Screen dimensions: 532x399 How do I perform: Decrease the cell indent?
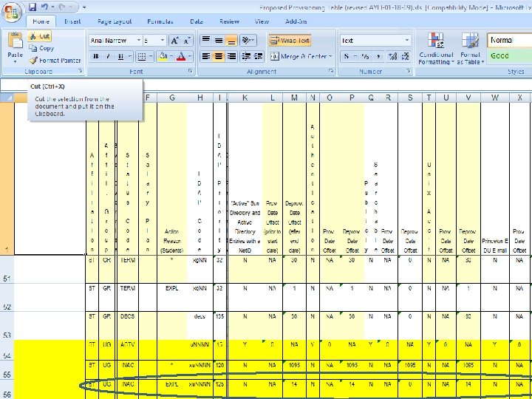pos(246,56)
